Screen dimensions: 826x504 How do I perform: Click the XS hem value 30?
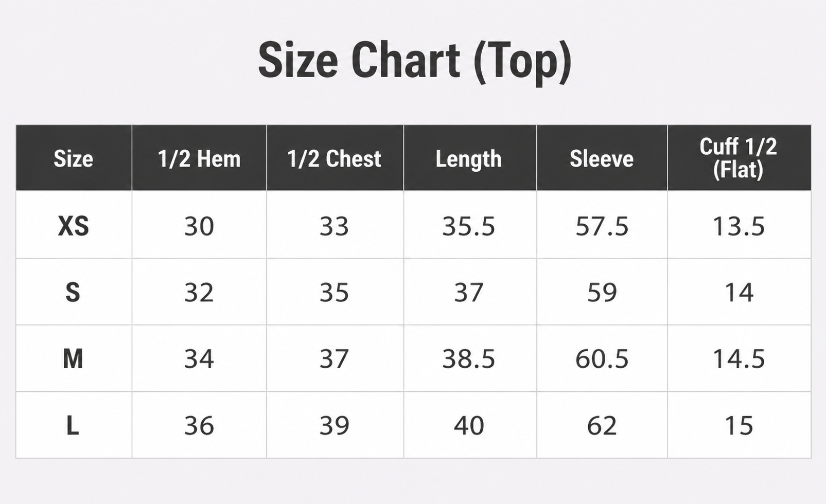[x=199, y=226]
